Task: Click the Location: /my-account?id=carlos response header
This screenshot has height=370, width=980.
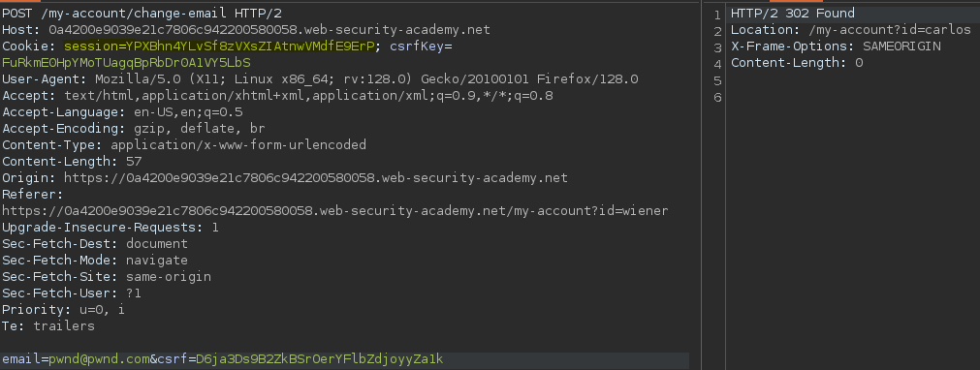Action: (x=851, y=29)
